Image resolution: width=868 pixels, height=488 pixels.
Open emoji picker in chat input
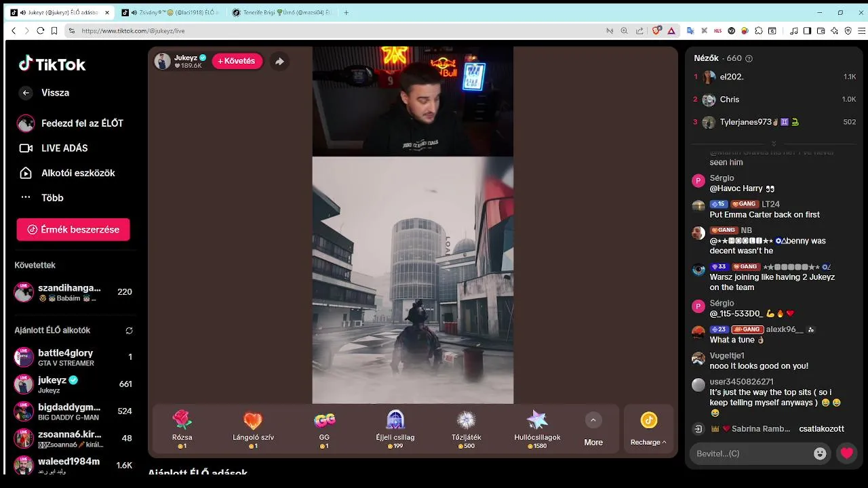click(x=820, y=453)
